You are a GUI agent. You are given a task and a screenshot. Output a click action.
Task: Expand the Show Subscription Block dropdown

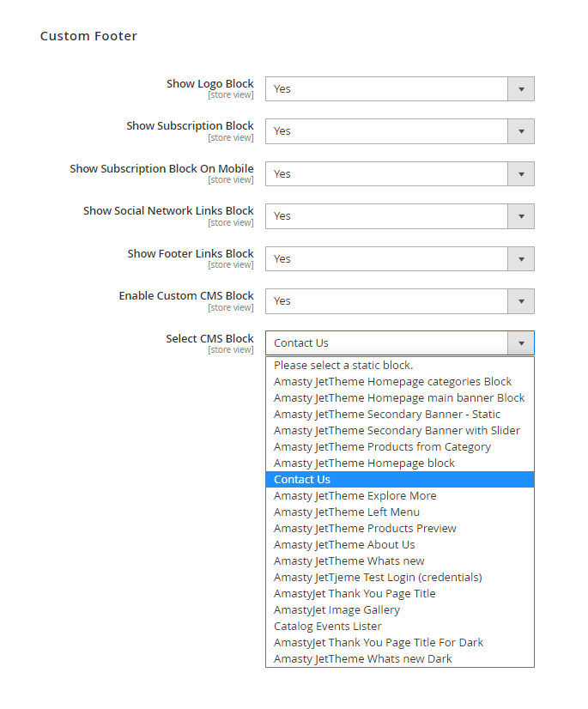tap(399, 131)
